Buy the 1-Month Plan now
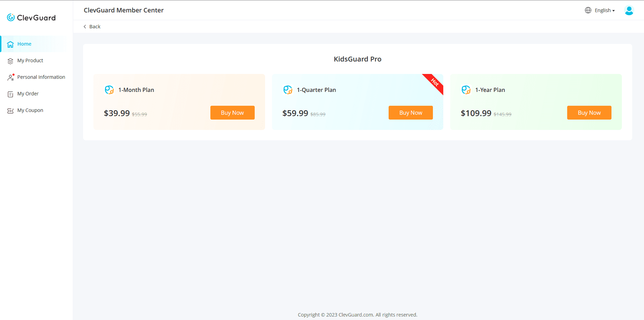644x320 pixels. (232, 113)
